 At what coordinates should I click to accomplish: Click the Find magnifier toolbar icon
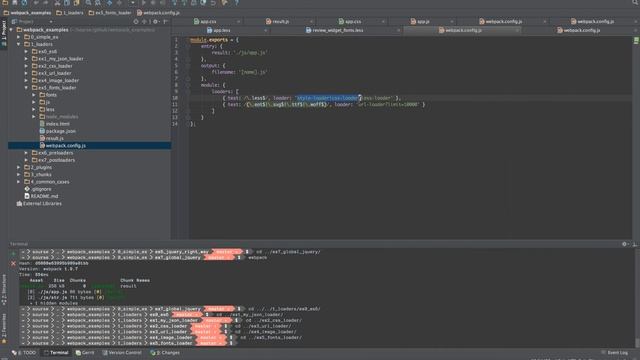[88, 3]
